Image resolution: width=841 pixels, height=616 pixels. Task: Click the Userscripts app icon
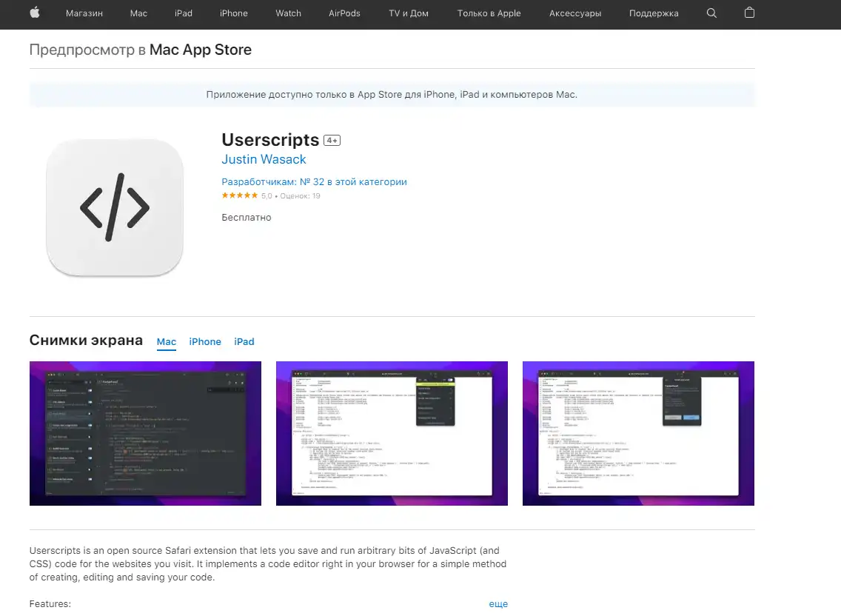[x=115, y=208]
